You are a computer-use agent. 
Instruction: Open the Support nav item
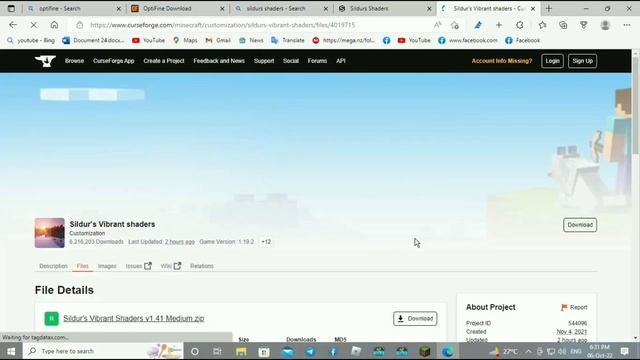click(x=264, y=61)
